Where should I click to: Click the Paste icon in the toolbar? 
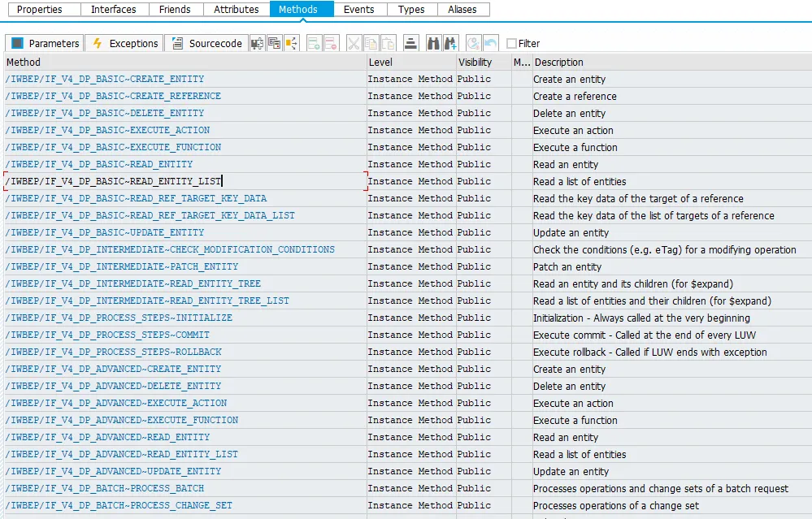point(388,43)
